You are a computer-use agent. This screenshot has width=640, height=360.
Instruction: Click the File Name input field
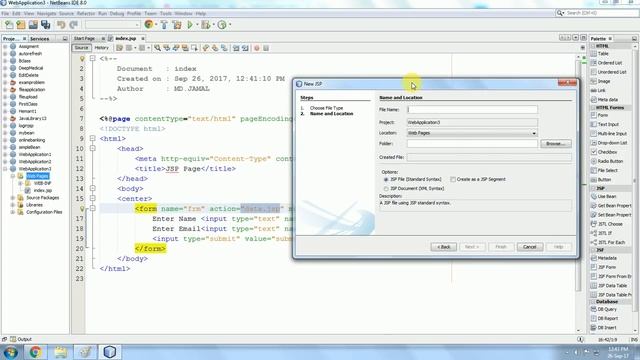pyautogui.click(x=472, y=109)
